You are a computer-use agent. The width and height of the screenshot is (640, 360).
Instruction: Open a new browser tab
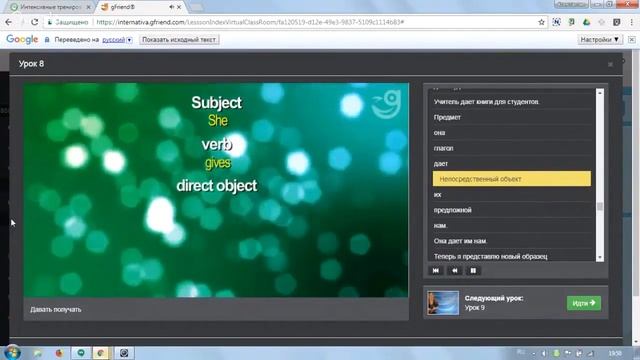click(x=197, y=7)
